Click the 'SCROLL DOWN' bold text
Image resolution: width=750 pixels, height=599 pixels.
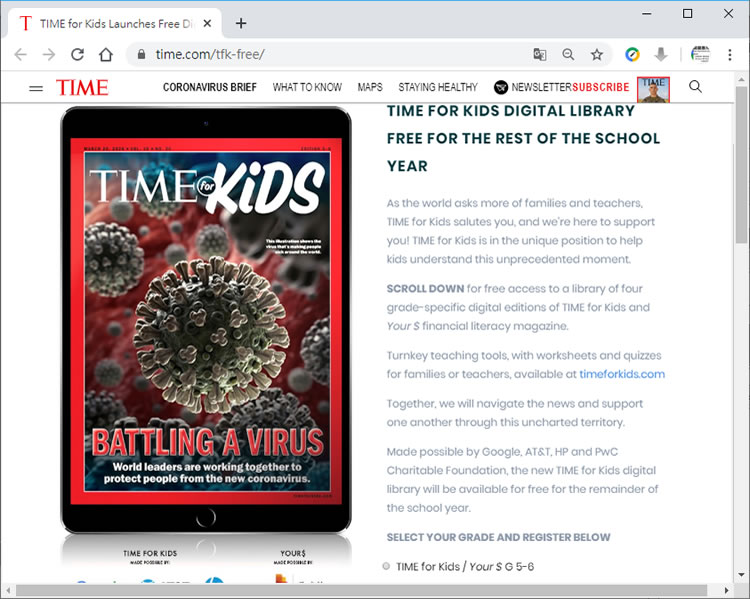[x=425, y=288]
